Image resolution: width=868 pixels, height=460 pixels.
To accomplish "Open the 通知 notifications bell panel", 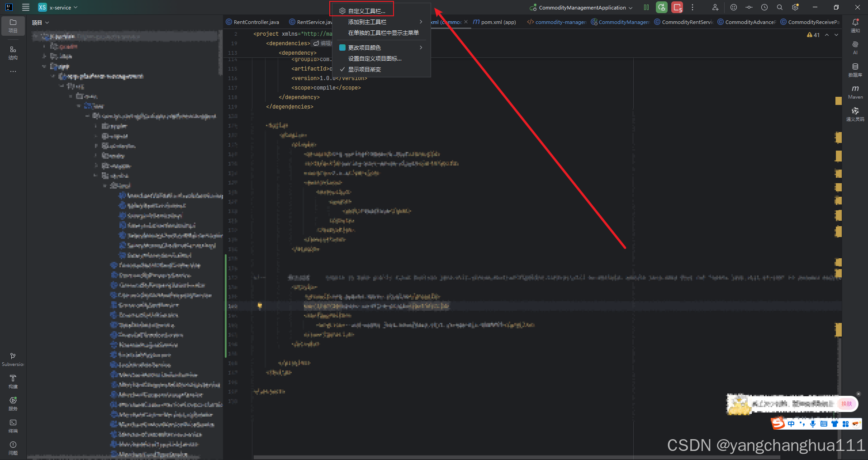I will pyautogui.click(x=855, y=25).
